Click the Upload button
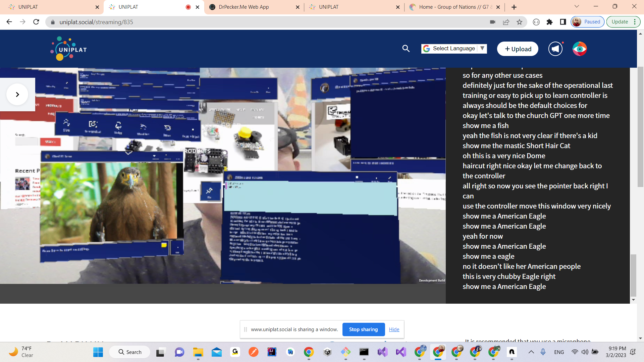This screenshot has width=644, height=362. [x=518, y=49]
